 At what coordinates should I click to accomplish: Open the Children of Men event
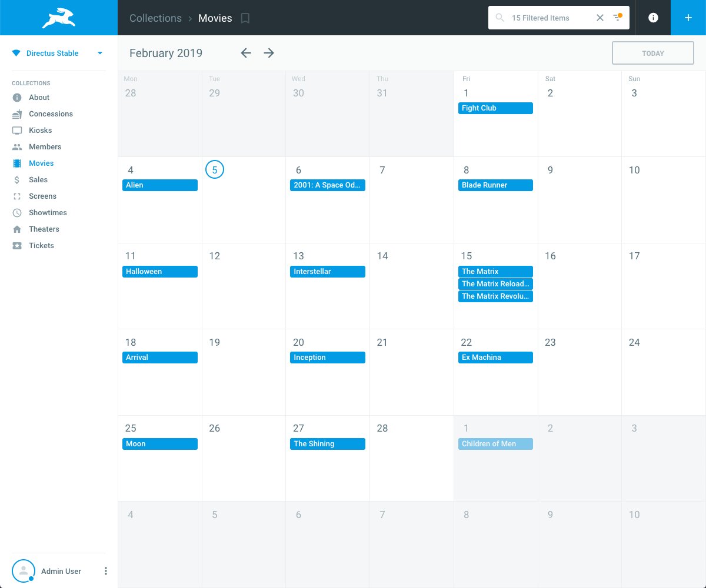coord(495,444)
